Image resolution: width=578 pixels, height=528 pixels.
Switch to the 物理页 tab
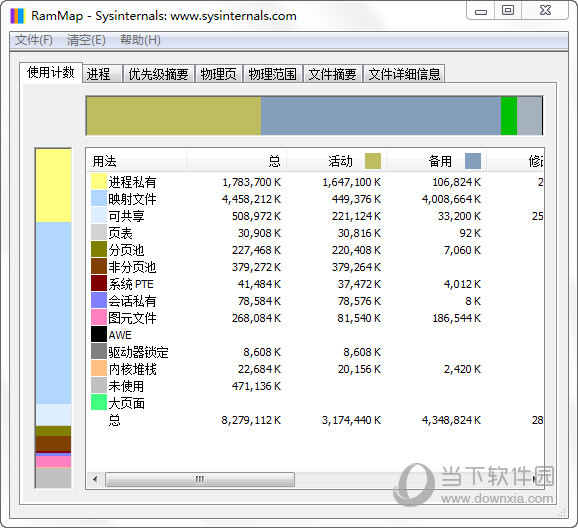pos(219,74)
